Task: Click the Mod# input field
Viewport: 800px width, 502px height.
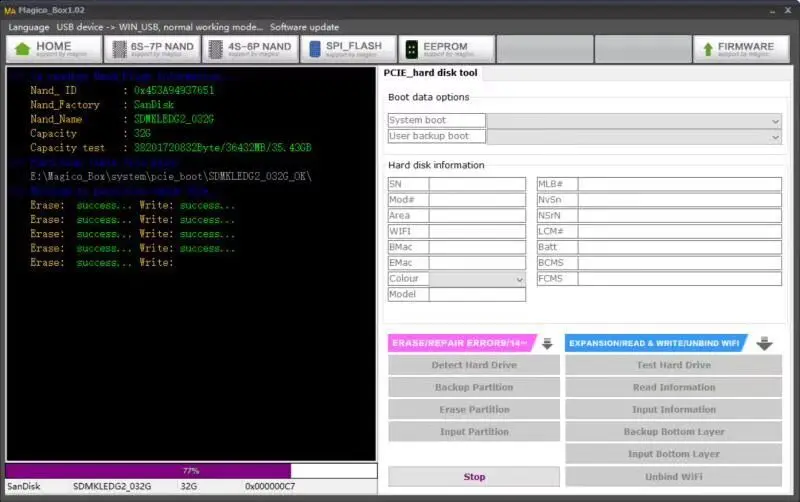Action: tap(477, 200)
